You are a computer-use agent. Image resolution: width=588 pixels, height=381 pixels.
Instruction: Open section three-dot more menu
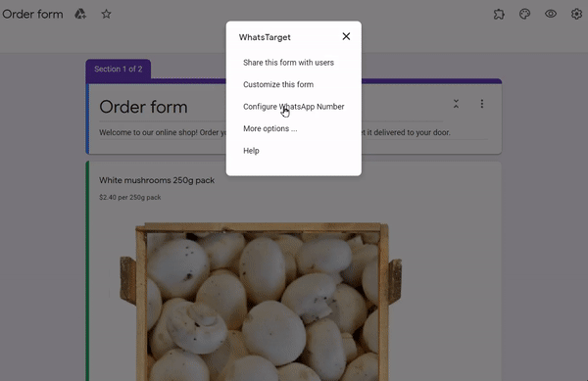482,104
